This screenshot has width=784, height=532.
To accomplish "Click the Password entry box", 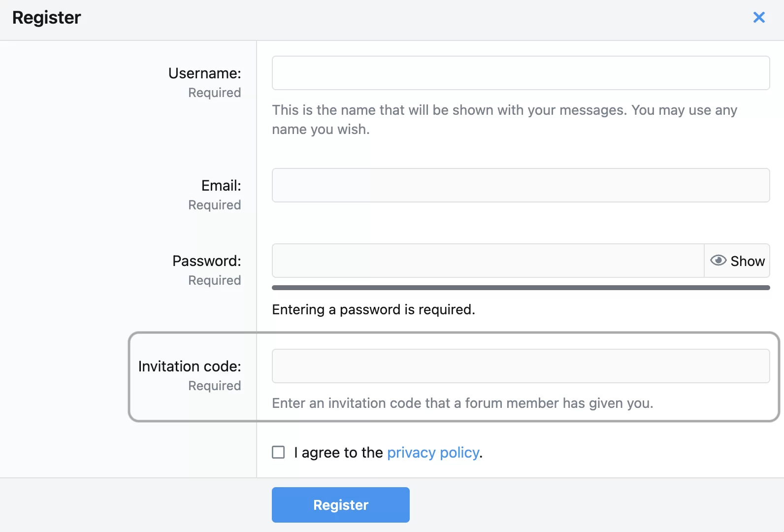I will [488, 261].
